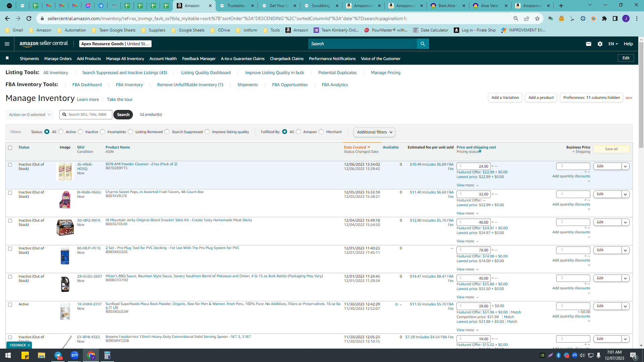The image size is (644, 362).
Task: Reload the page with browser refresh
Action: tap(29, 18)
